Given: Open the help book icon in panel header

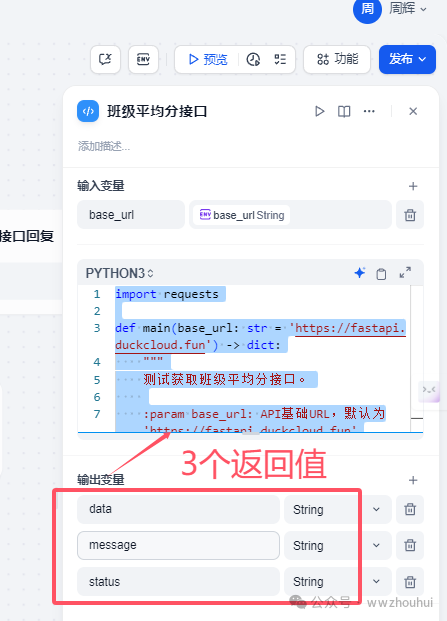Looking at the screenshot, I should 344,111.
